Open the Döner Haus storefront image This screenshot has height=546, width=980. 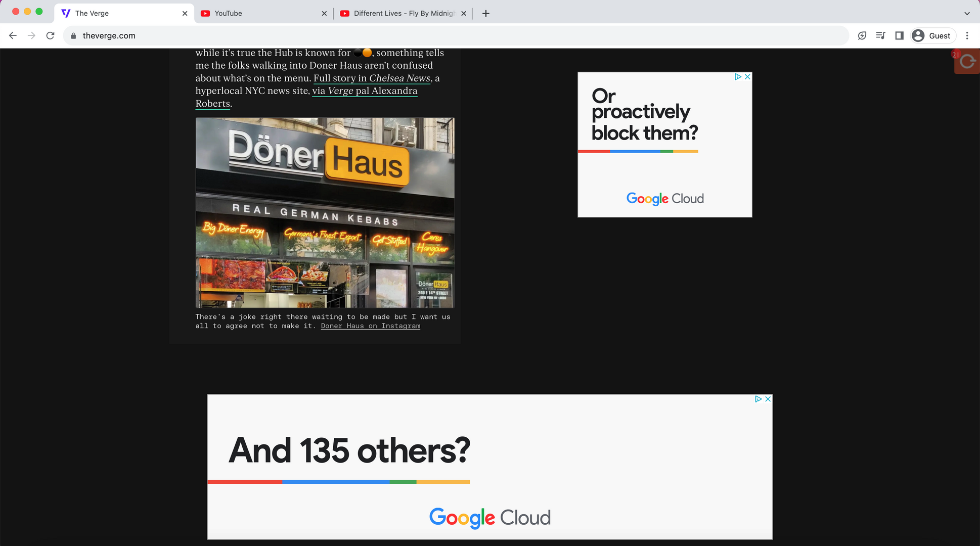[325, 213]
